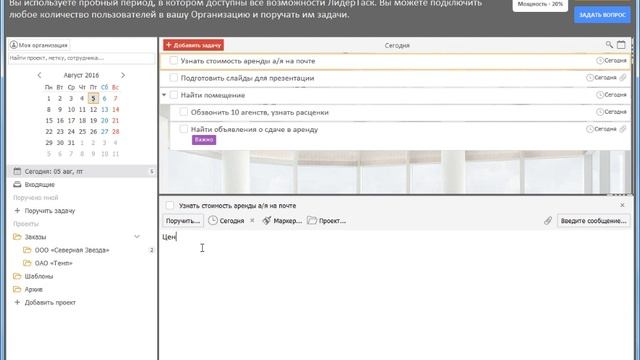Image resolution: width=640 pixels, height=360 pixels.
Task: Open the marker color picker
Action: coord(282,220)
